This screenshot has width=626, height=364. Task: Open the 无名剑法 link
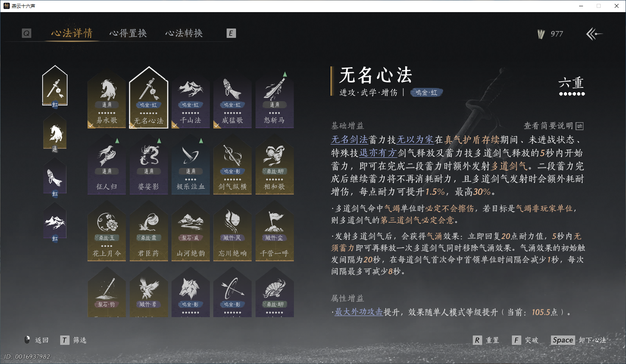(x=349, y=140)
